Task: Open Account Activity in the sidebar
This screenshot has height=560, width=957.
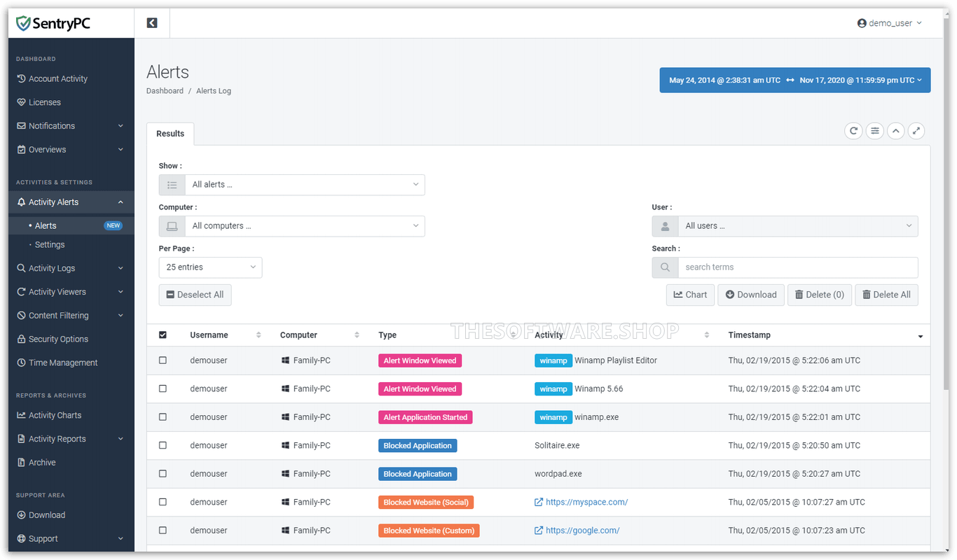Action: [58, 79]
